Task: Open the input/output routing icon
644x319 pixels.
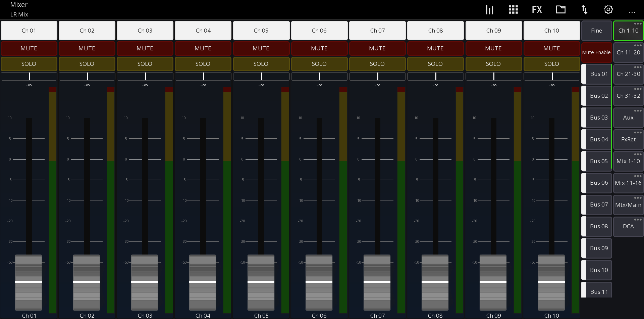Action: 584,9
